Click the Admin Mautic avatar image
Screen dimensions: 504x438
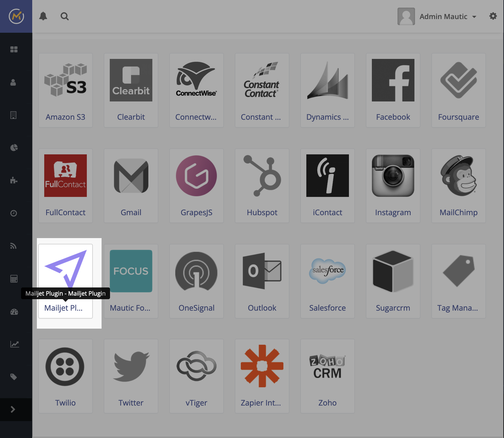pyautogui.click(x=406, y=16)
